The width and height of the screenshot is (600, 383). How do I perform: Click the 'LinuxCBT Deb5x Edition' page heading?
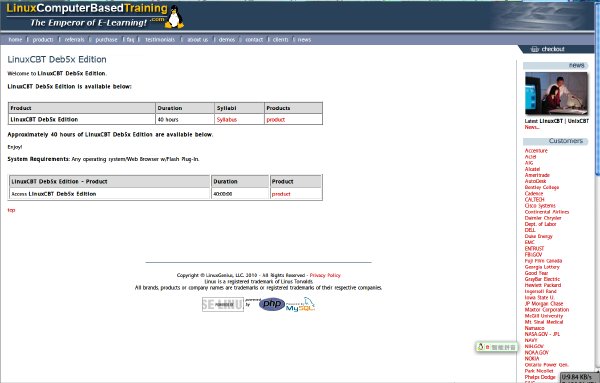tap(57, 60)
